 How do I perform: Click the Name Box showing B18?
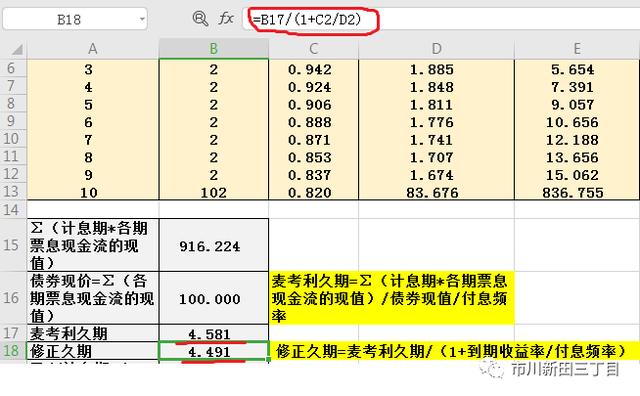(75, 19)
